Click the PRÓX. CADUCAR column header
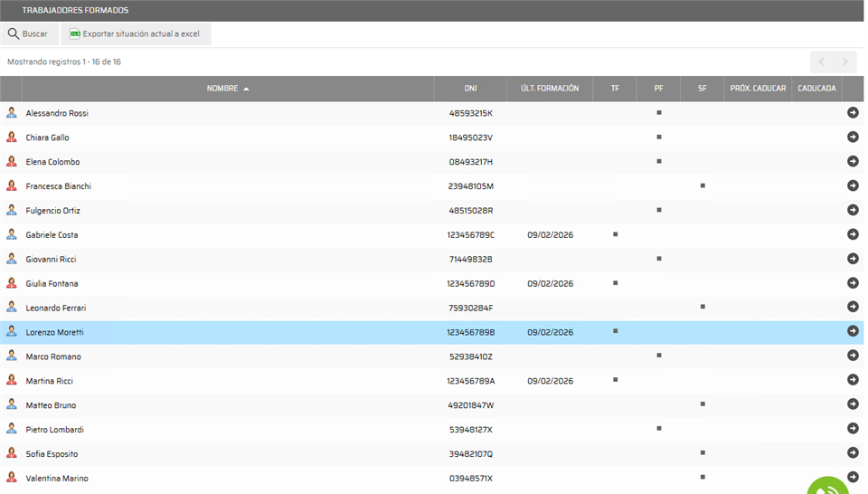 (758, 89)
